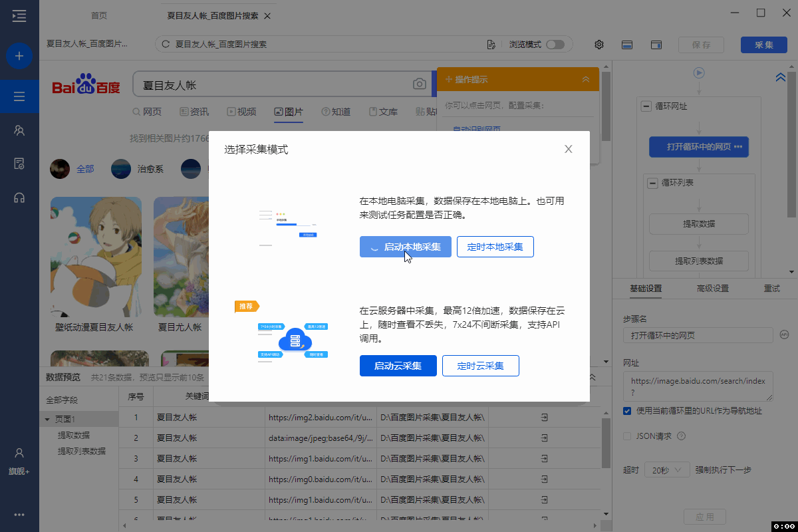Enable the JSON请求 checkbox
798x532 pixels.
[627, 436]
